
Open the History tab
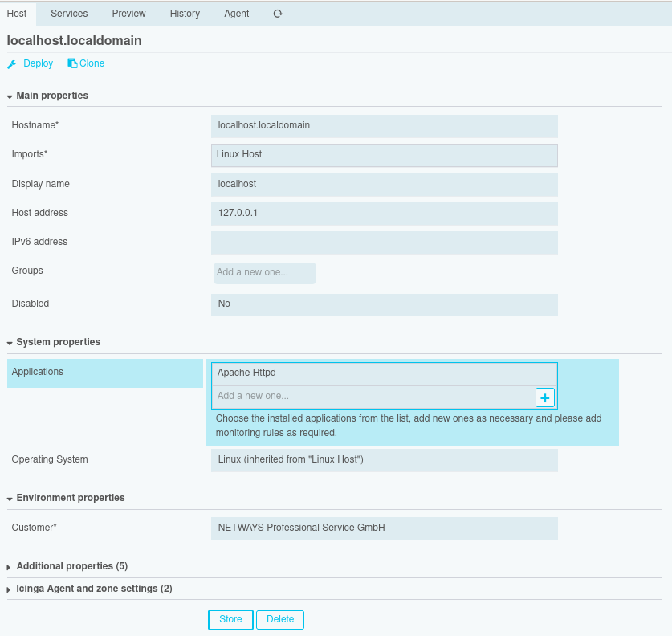(x=185, y=14)
